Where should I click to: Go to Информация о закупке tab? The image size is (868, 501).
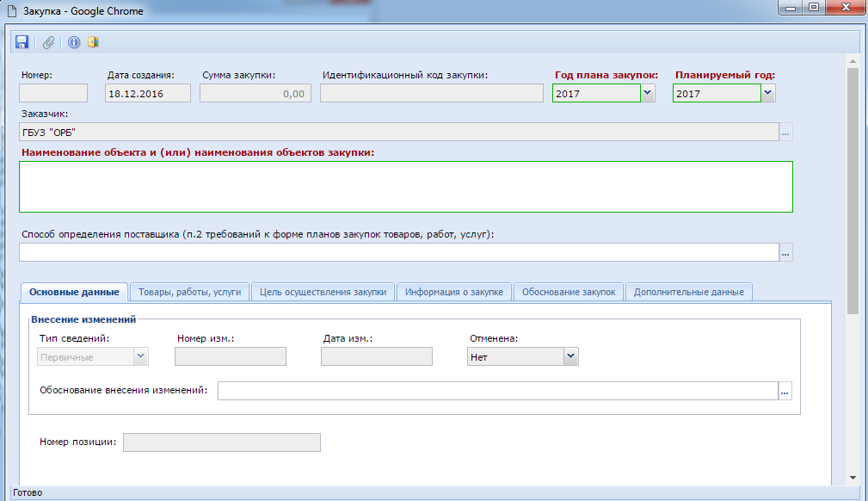[454, 292]
